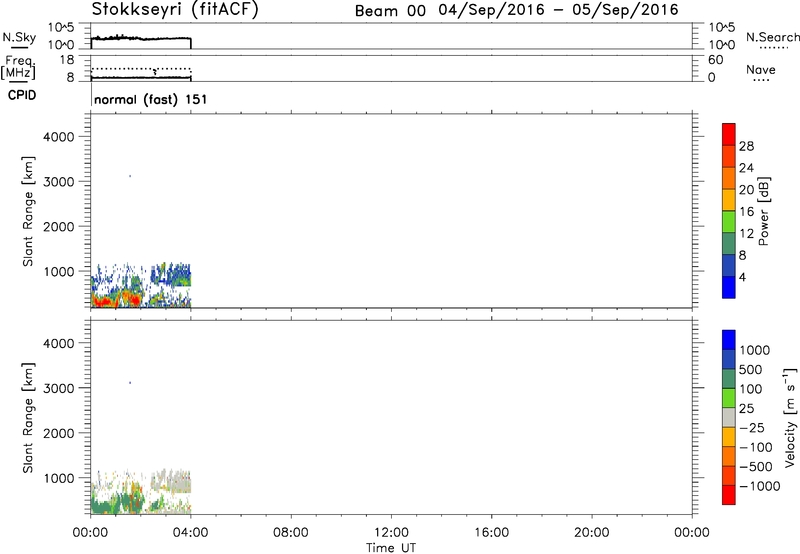This screenshot has width=800, height=554.
Task: Click the Time UT axis title
Action: click(x=391, y=548)
